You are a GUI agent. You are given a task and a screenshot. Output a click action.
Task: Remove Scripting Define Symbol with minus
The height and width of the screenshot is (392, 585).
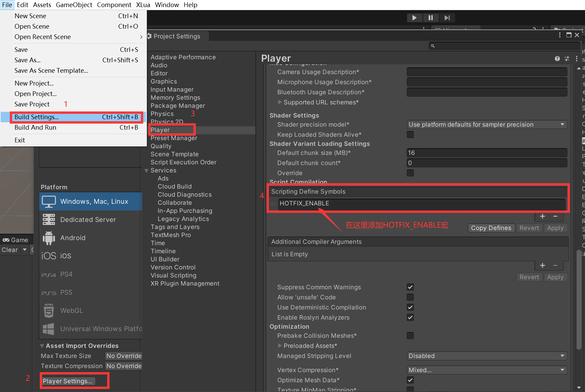(x=555, y=216)
